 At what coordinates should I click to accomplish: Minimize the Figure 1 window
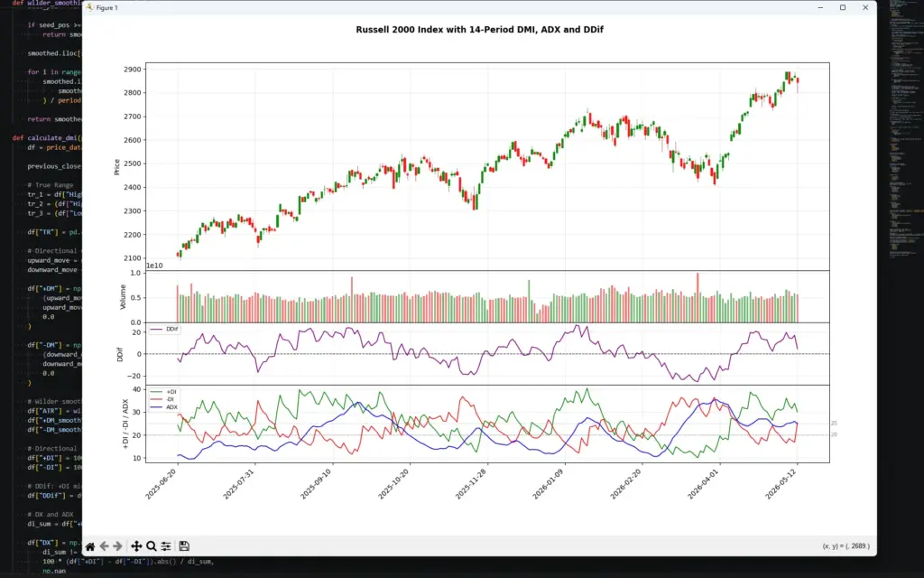coord(820,7)
